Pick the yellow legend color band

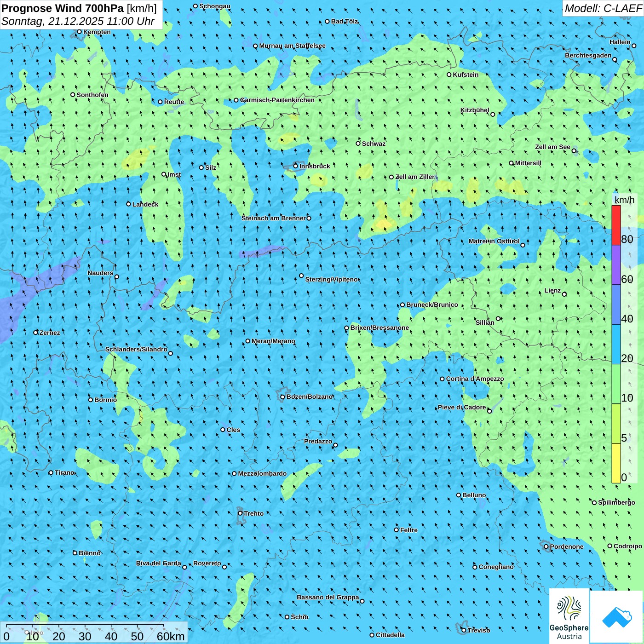point(616,463)
